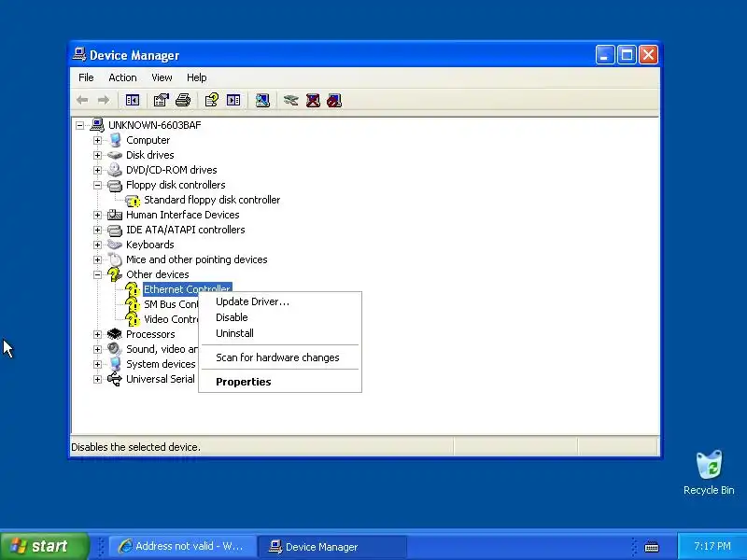The width and height of the screenshot is (747, 560).
Task: Open the File menu
Action: [86, 77]
